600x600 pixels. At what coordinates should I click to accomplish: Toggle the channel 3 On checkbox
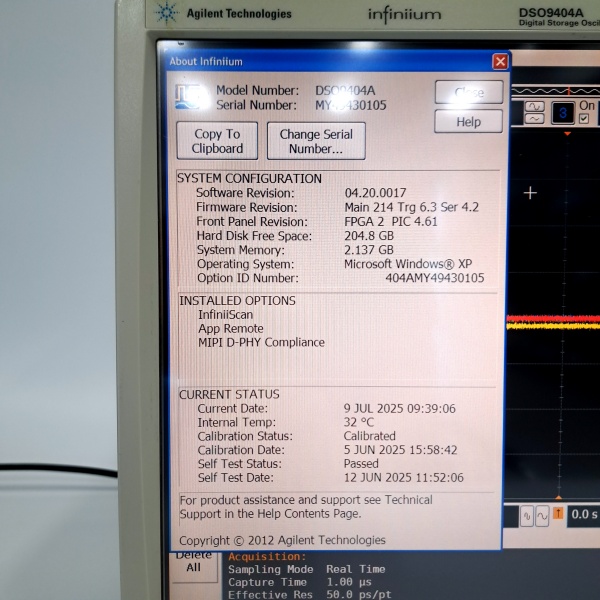tap(584, 118)
